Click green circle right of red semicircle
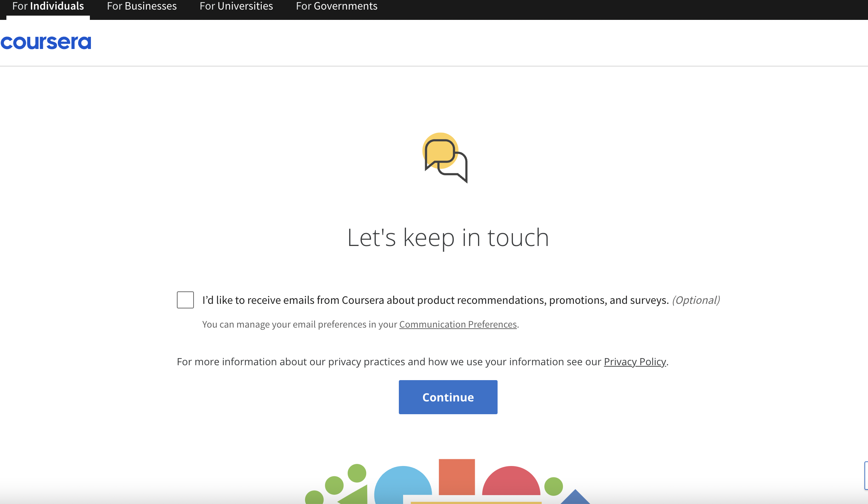The image size is (868, 504). (x=553, y=486)
